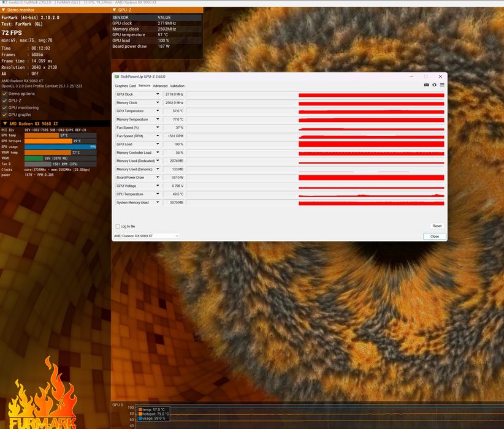Click the green VRAM usage bar
The width and height of the screenshot is (504, 429).
[x=34, y=159]
